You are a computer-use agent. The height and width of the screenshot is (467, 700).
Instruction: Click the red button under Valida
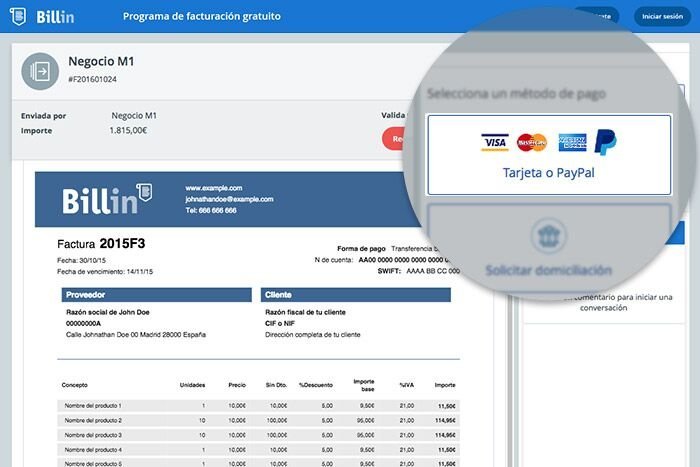[x=395, y=139]
